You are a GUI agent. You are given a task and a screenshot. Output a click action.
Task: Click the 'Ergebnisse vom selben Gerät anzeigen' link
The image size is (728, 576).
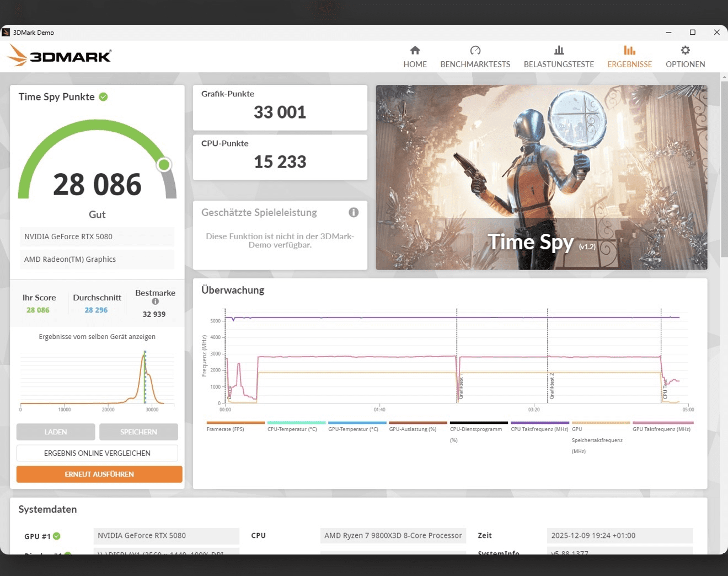click(x=97, y=337)
